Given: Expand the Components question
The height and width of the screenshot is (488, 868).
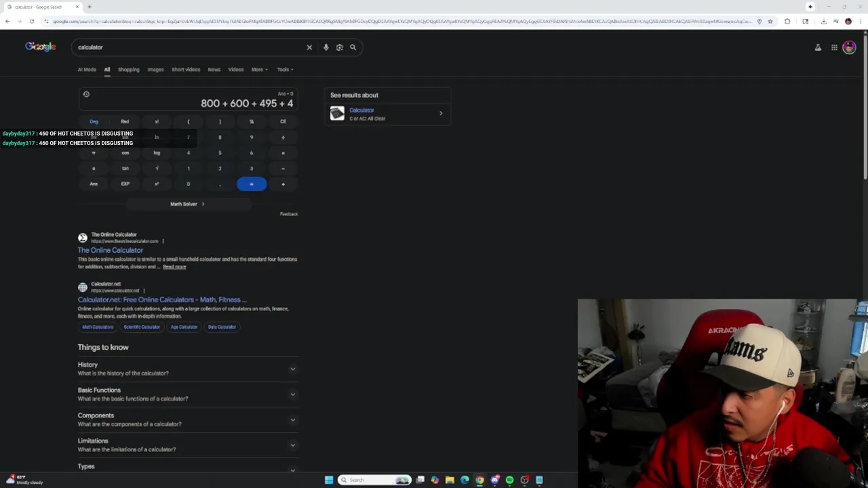Looking at the screenshot, I should tap(188, 420).
